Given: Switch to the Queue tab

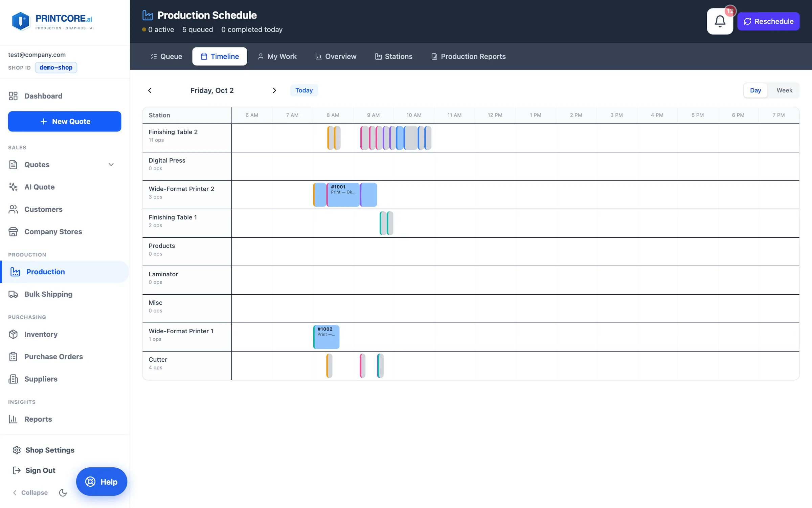Looking at the screenshot, I should tap(166, 57).
